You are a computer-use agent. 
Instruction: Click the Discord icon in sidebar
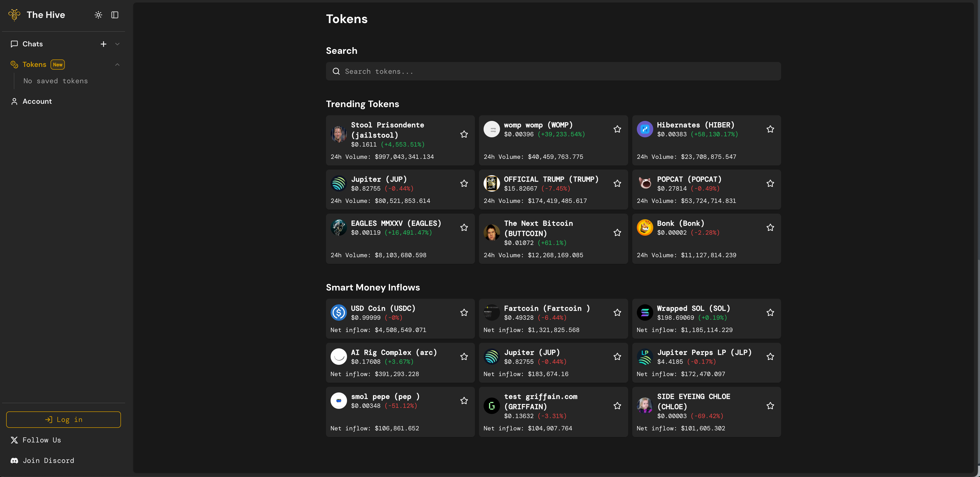coord(14,461)
